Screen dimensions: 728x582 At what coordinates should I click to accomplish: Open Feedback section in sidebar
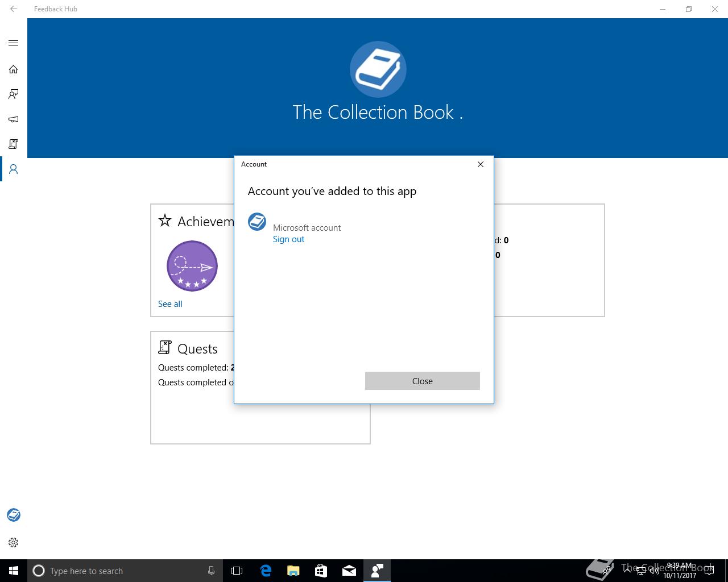[14, 94]
